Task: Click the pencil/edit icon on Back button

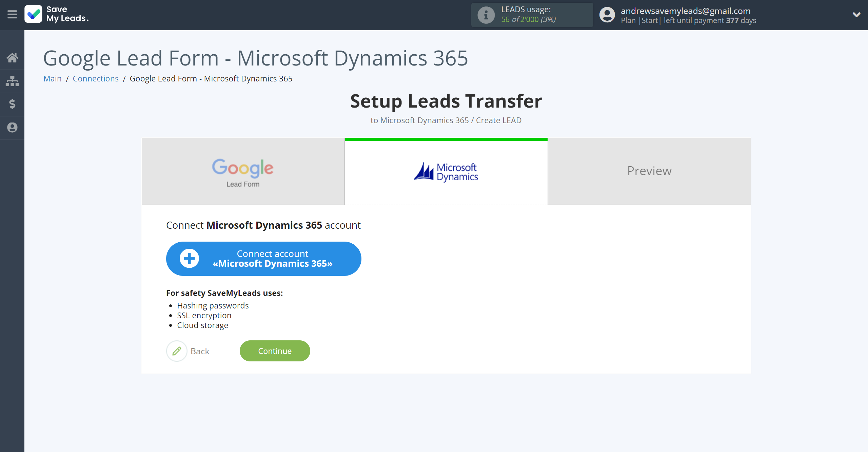Action: click(x=176, y=350)
